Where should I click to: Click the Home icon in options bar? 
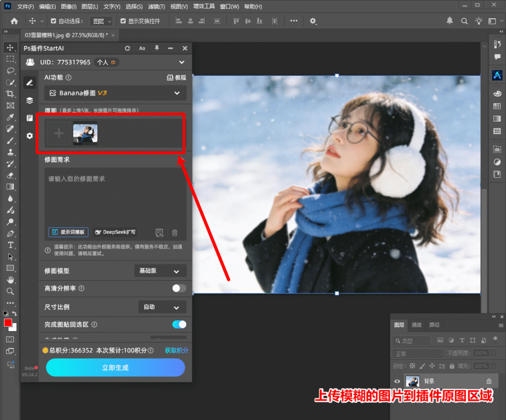coord(14,21)
